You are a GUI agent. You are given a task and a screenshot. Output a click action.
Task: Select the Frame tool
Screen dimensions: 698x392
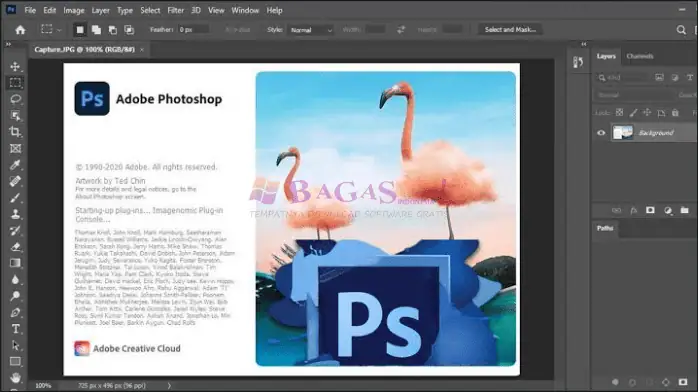point(15,149)
